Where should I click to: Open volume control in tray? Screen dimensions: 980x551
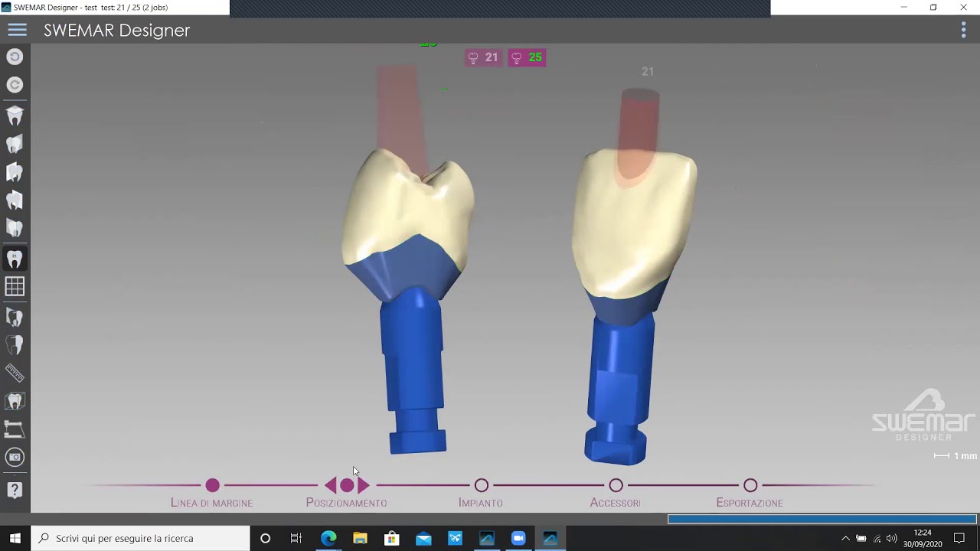(x=892, y=538)
